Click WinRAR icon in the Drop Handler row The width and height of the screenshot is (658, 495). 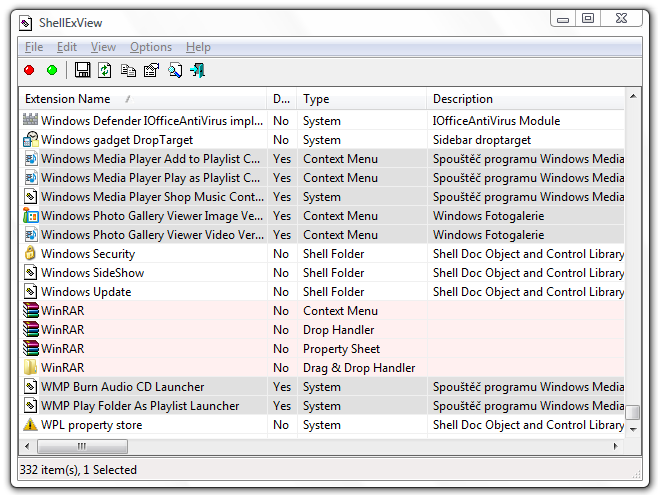click(30, 329)
